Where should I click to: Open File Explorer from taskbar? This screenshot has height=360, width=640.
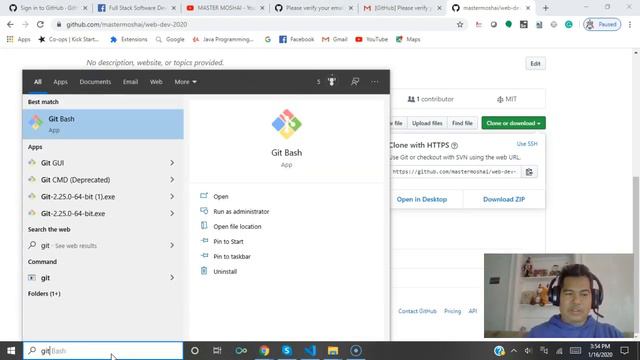point(333,351)
